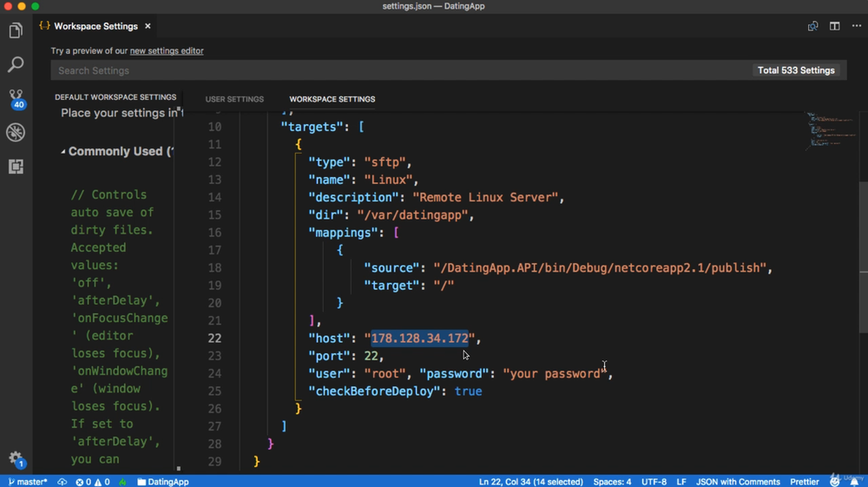The image size is (868, 487).
Task: Click the editor vertical scrollbar
Action: pos(863,257)
